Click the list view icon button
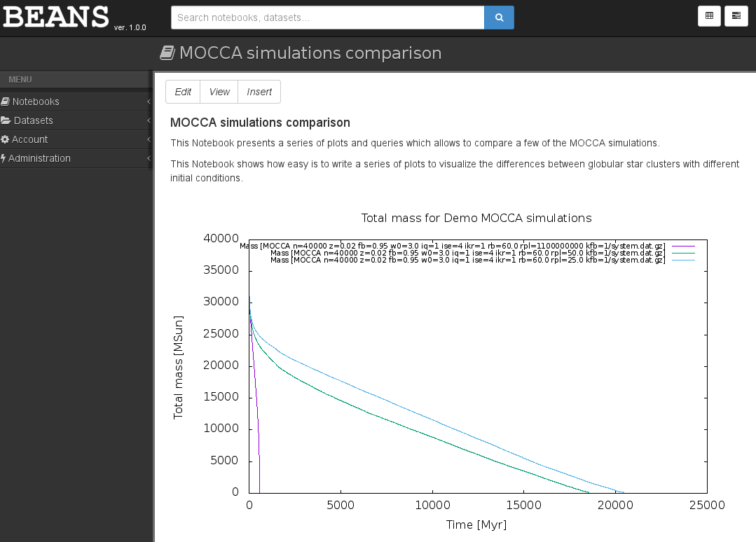 (736, 16)
